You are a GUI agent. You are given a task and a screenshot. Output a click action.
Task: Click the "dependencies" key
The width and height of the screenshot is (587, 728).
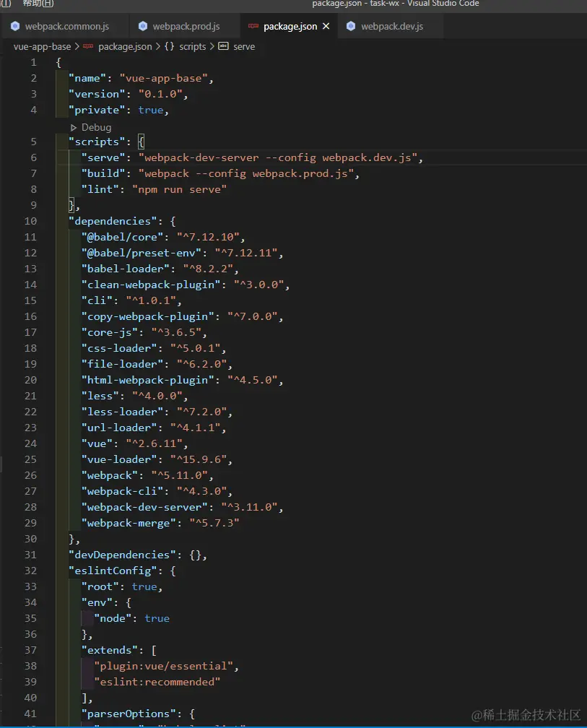pos(113,221)
